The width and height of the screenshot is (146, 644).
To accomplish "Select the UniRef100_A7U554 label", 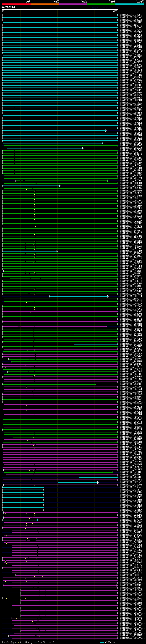I will (x=131, y=485).
